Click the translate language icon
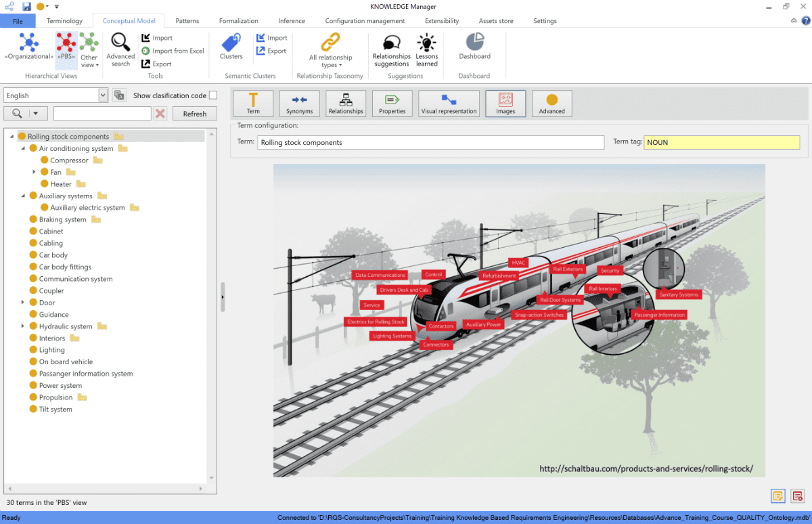The height and width of the screenshot is (524, 812). 119,95
